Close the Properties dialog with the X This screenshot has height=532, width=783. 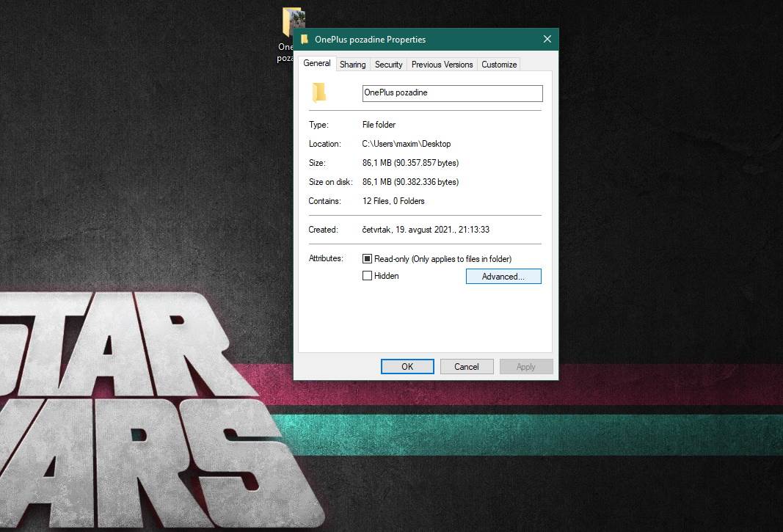pyautogui.click(x=547, y=40)
